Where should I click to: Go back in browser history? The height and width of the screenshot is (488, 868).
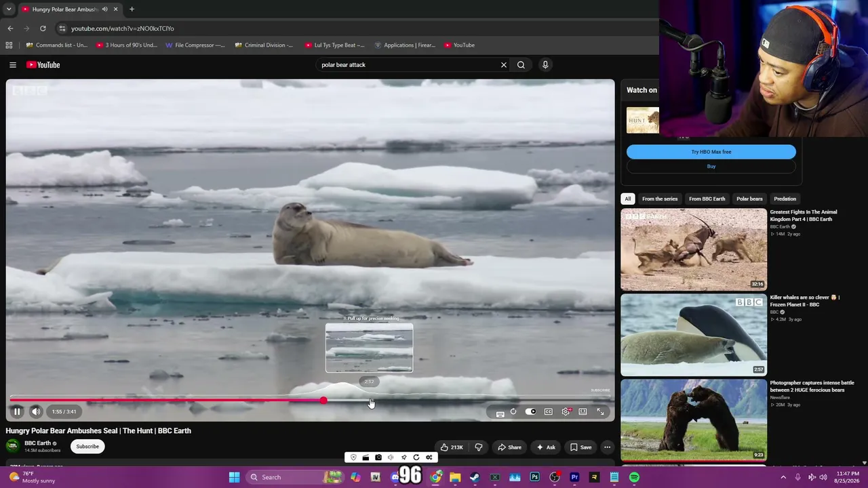coord(10,28)
